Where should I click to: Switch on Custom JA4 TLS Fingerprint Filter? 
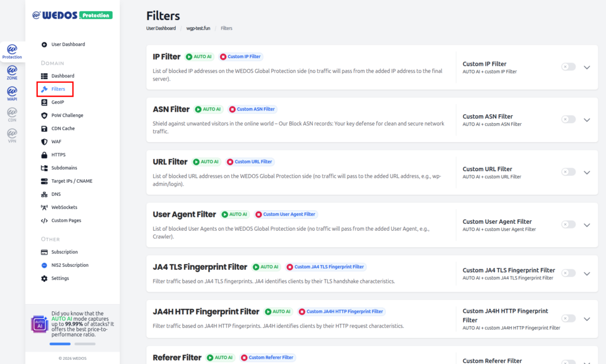[569, 273]
